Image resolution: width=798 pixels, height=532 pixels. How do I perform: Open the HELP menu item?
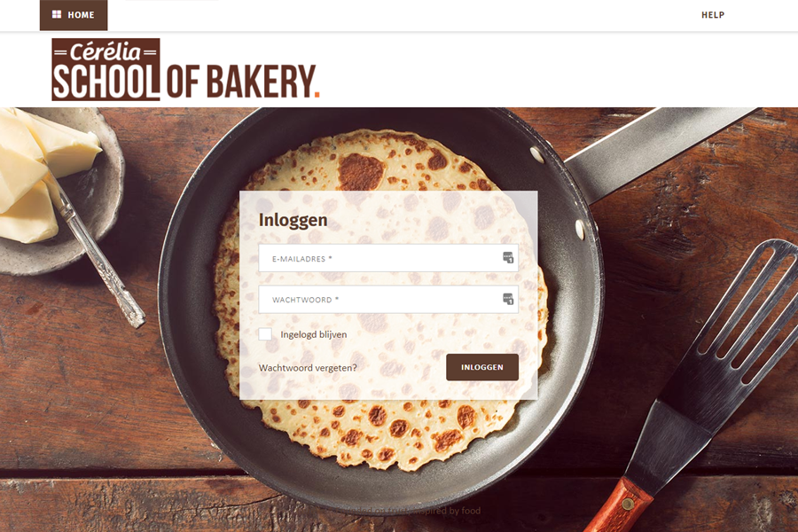[x=713, y=15]
